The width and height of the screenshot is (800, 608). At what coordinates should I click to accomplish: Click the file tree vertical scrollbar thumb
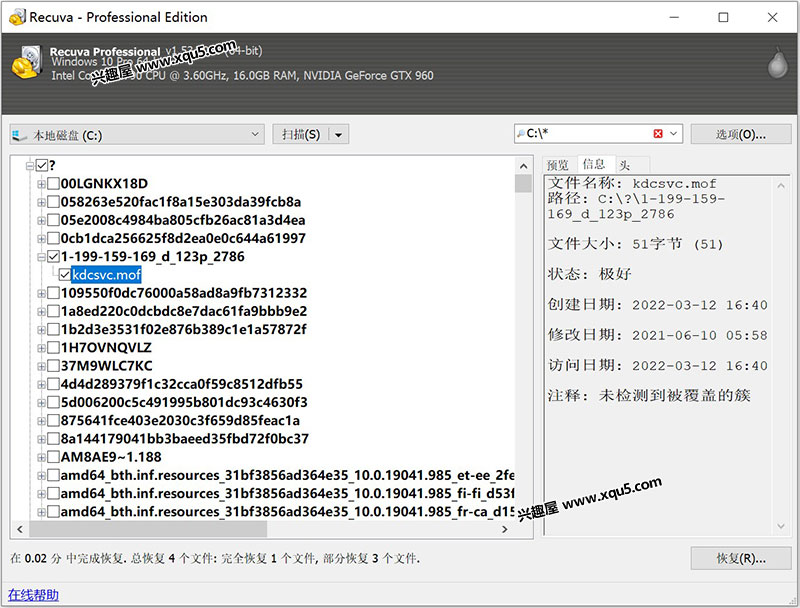coord(523,184)
